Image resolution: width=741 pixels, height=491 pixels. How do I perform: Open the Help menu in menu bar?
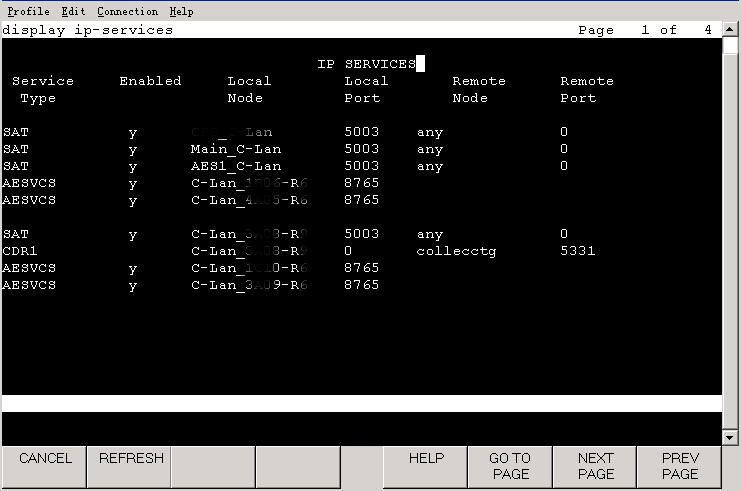pos(181,11)
